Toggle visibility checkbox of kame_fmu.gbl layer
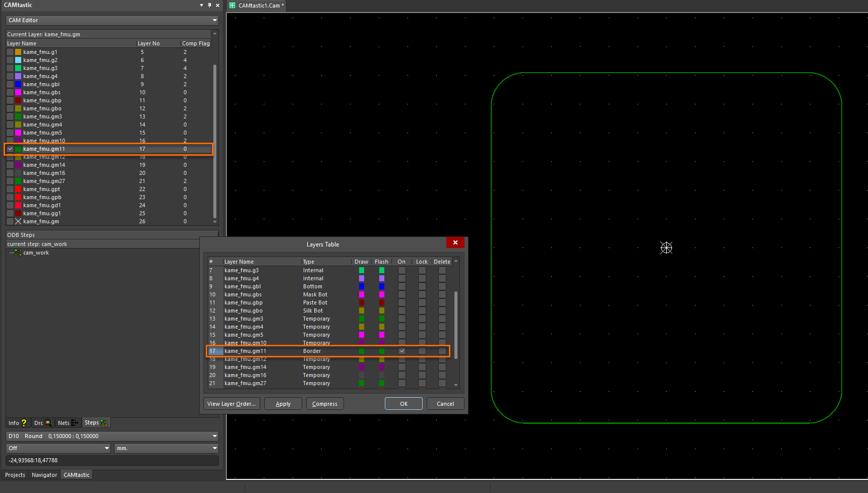868x493 pixels. [x=10, y=84]
